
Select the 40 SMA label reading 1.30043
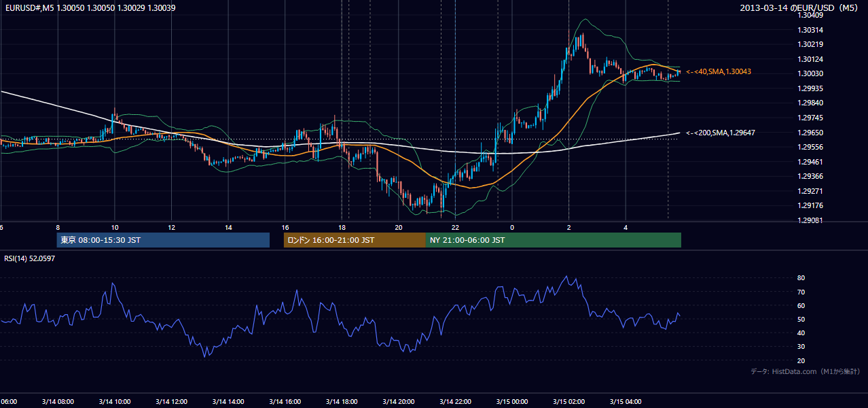pos(719,71)
